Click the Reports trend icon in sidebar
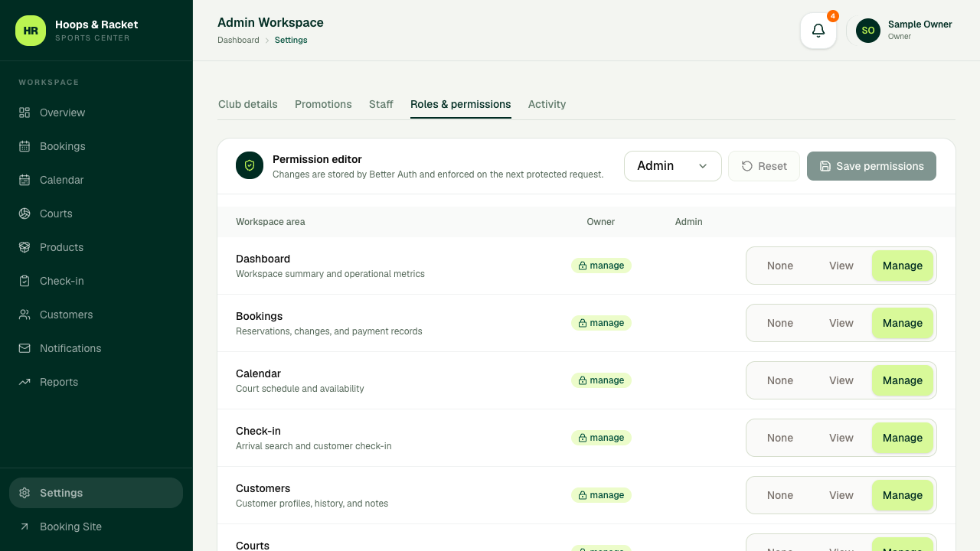The width and height of the screenshot is (980, 551). tap(24, 382)
